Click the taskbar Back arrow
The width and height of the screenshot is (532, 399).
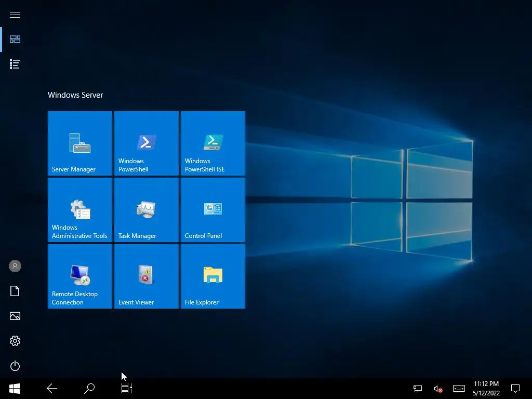click(x=52, y=389)
